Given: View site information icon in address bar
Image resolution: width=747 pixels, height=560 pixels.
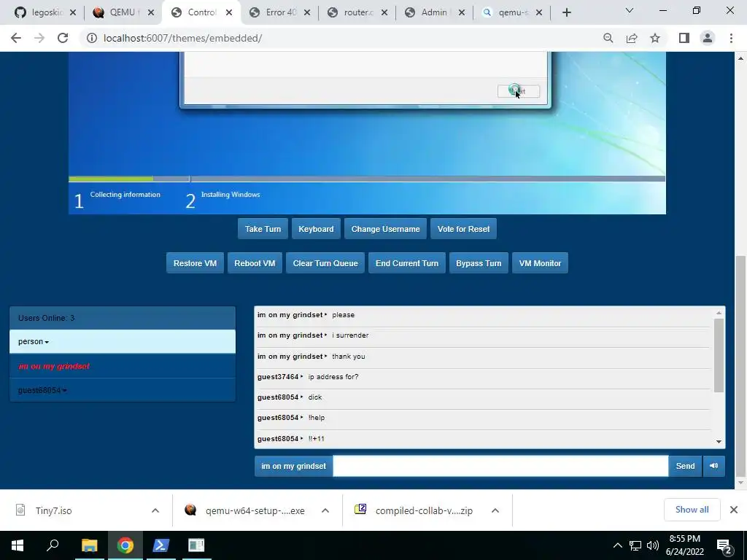Looking at the screenshot, I should pyautogui.click(x=91, y=38).
